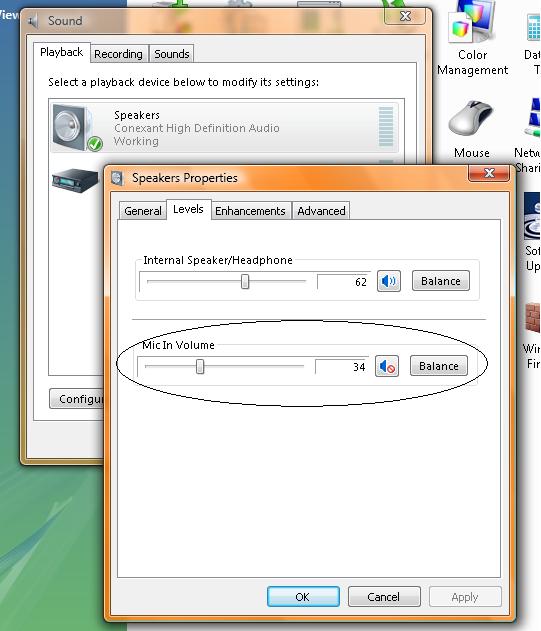Open the Sounds tab in Sound window
541x631 pixels.
pyautogui.click(x=172, y=54)
